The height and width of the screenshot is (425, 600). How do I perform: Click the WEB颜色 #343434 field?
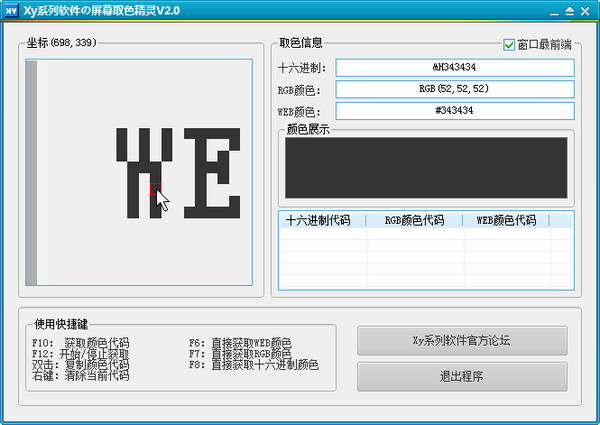click(x=454, y=111)
